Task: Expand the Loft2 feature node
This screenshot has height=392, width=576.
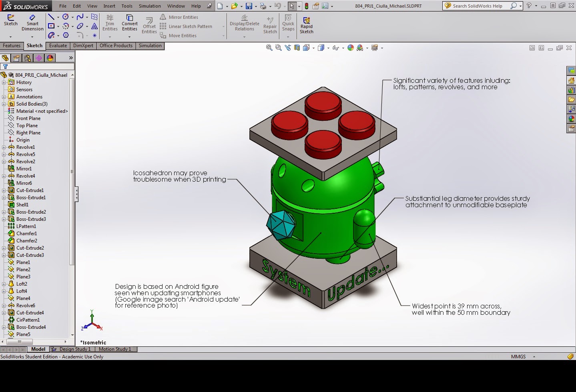Action: pos(4,284)
